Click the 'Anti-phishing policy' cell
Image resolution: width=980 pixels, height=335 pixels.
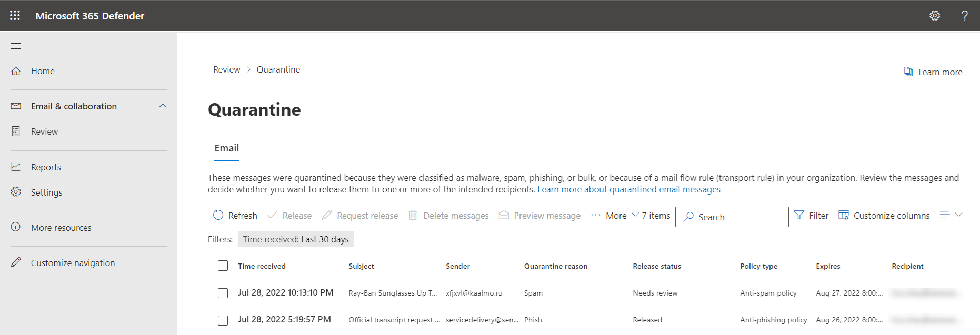(773, 320)
